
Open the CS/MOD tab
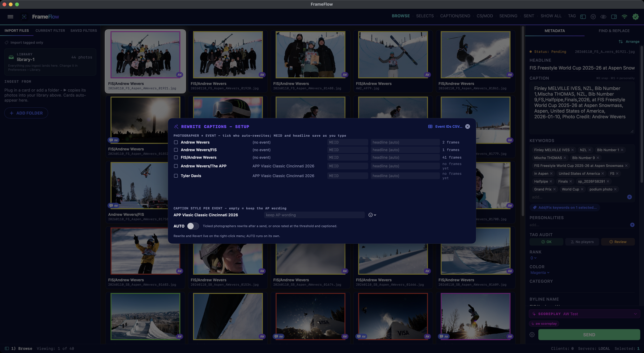(x=485, y=16)
